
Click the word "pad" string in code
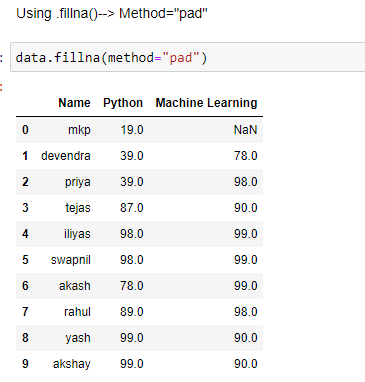pos(180,58)
